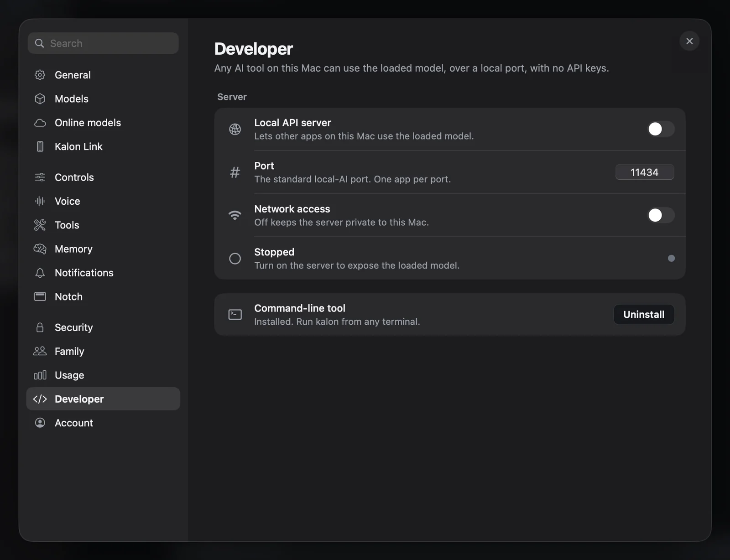Enable the Local API server toggle
730x560 pixels.
(661, 129)
